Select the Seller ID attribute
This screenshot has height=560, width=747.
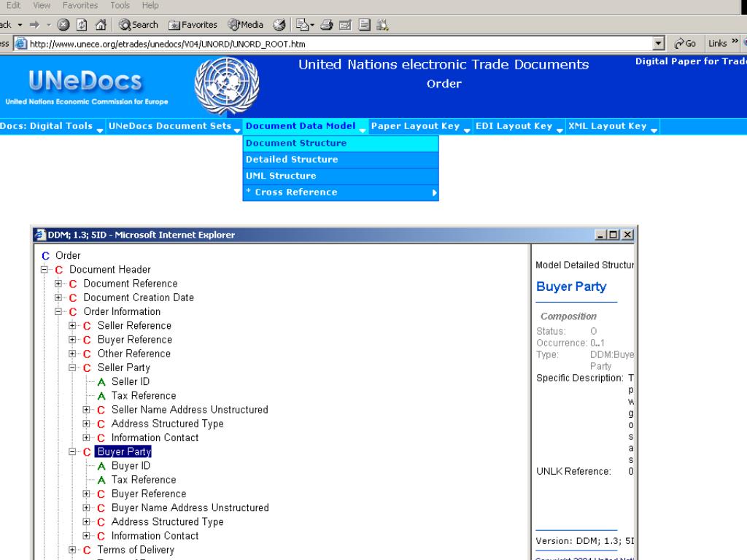pos(131,382)
